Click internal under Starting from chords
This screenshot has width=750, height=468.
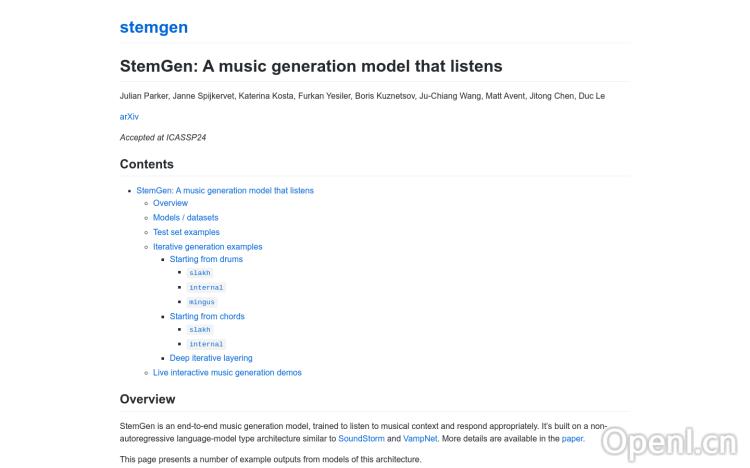pos(206,344)
